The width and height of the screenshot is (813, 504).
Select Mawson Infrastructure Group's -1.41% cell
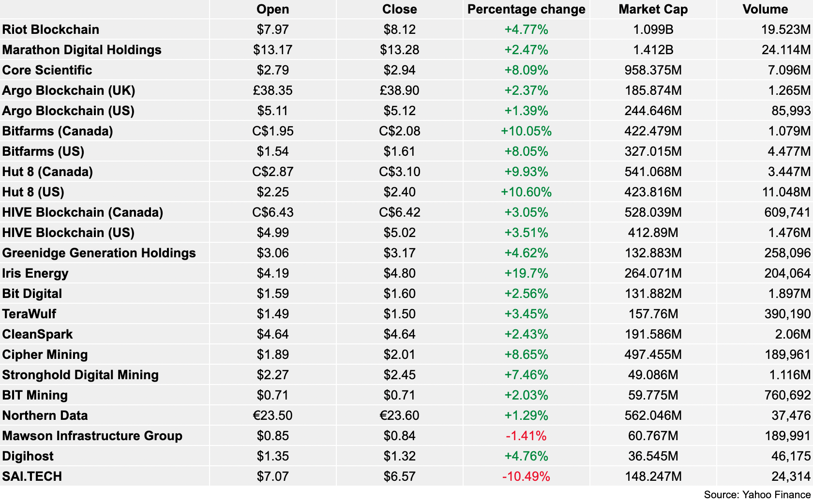point(526,436)
